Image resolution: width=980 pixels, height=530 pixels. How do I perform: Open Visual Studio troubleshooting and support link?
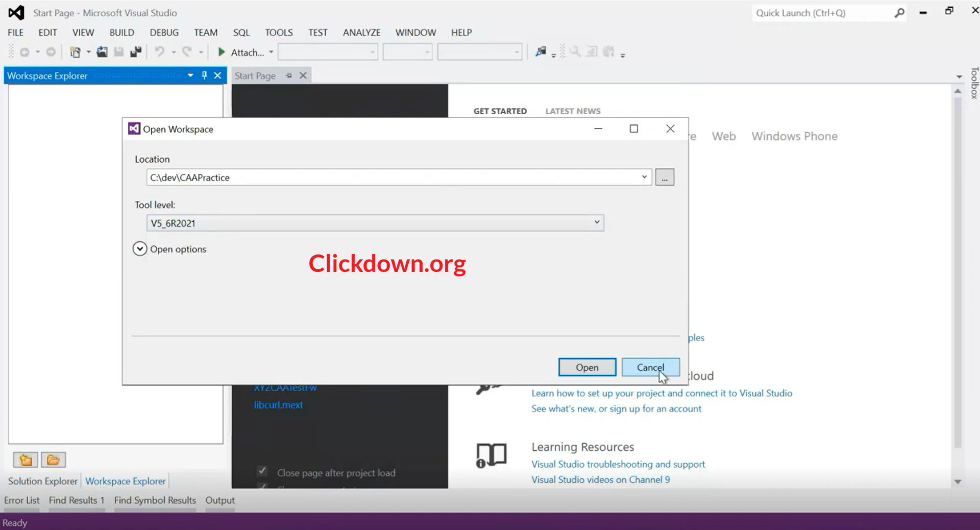pyautogui.click(x=618, y=464)
